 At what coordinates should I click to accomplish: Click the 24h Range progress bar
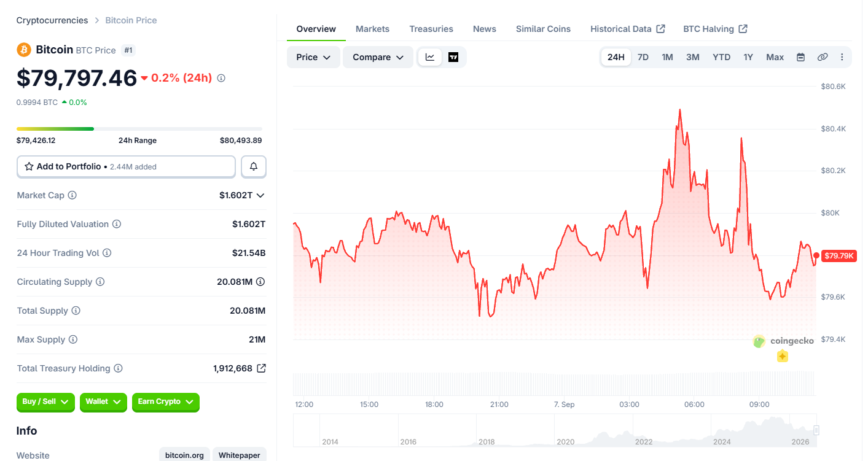tap(139, 129)
